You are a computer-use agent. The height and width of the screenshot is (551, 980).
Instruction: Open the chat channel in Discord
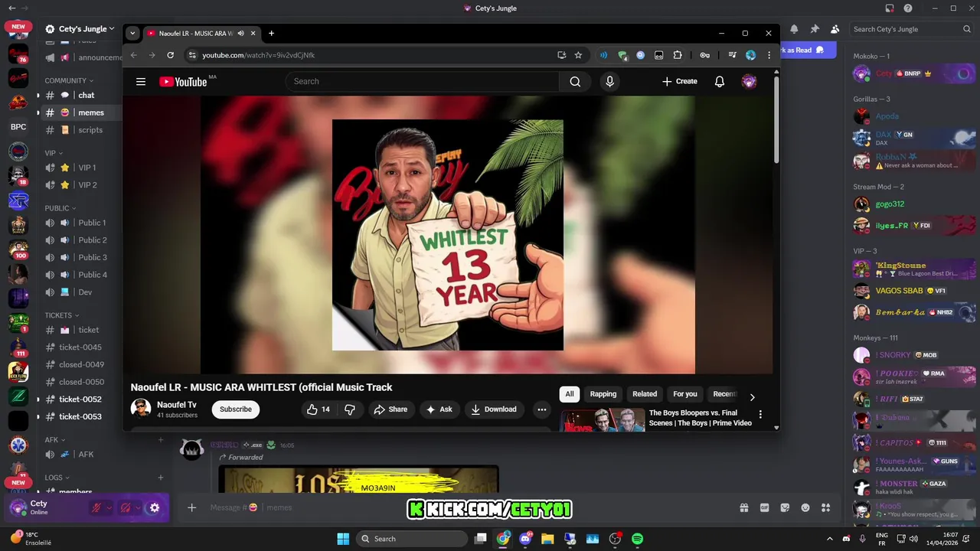81,95
